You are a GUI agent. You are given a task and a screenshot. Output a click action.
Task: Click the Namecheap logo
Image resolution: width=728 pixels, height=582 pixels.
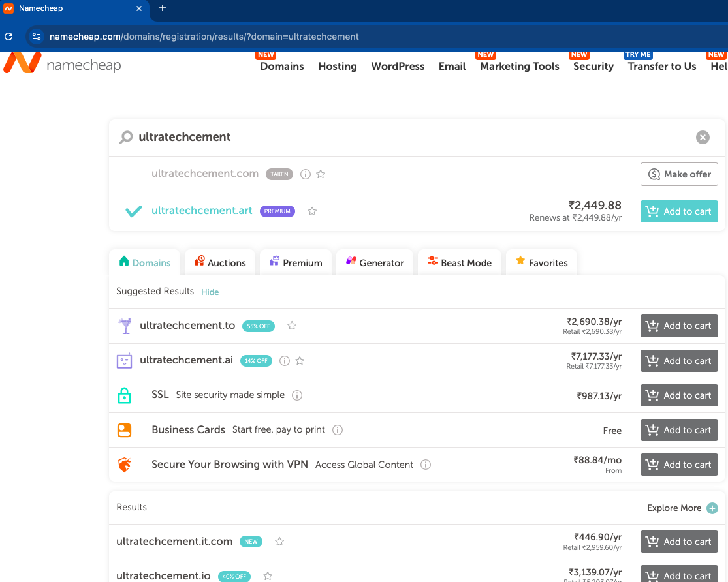point(62,63)
